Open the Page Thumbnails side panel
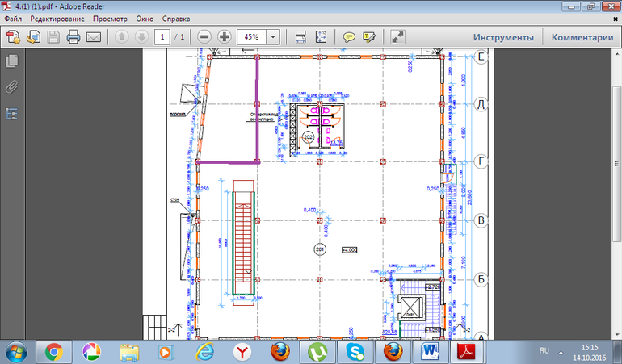Image resolution: width=622 pixels, height=364 pixels. pyautogui.click(x=12, y=61)
